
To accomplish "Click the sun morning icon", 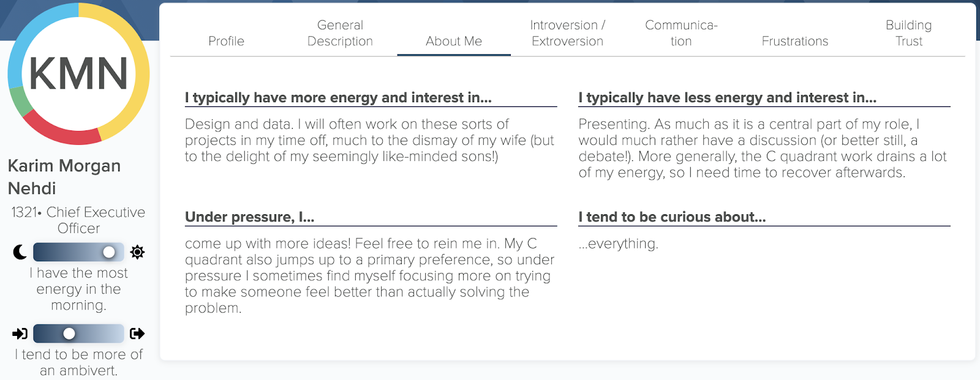I will click(x=137, y=252).
